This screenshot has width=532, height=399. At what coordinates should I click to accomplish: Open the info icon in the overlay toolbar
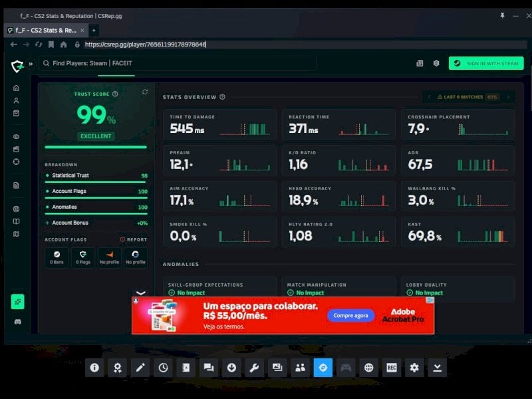[x=94, y=368]
